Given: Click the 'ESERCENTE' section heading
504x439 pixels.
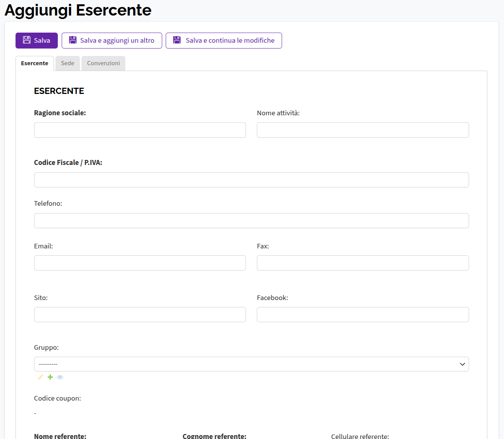Looking at the screenshot, I should click(59, 91).
